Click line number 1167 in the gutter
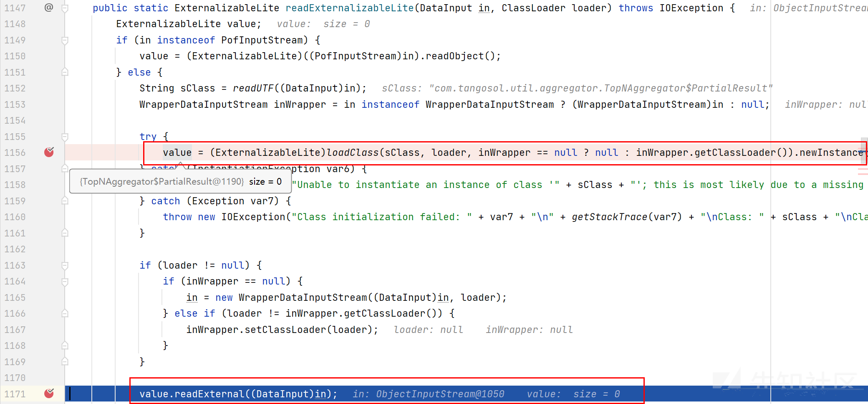This screenshot has height=404, width=868. click(15, 330)
